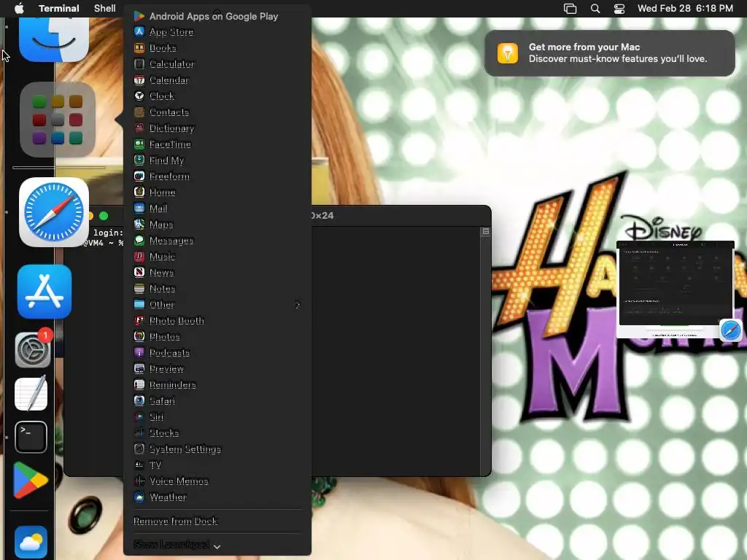Screen dimensions: 747x560
Task: Select Podcasts in the list
Action: pyautogui.click(x=217, y=353)
